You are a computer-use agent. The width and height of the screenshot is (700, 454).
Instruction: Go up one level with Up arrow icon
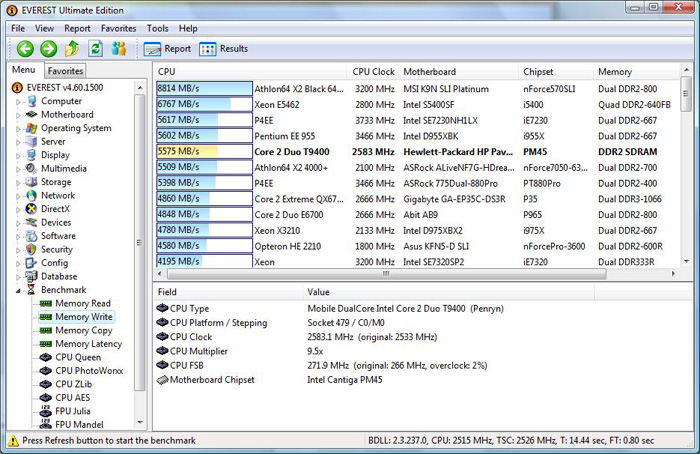[72, 49]
